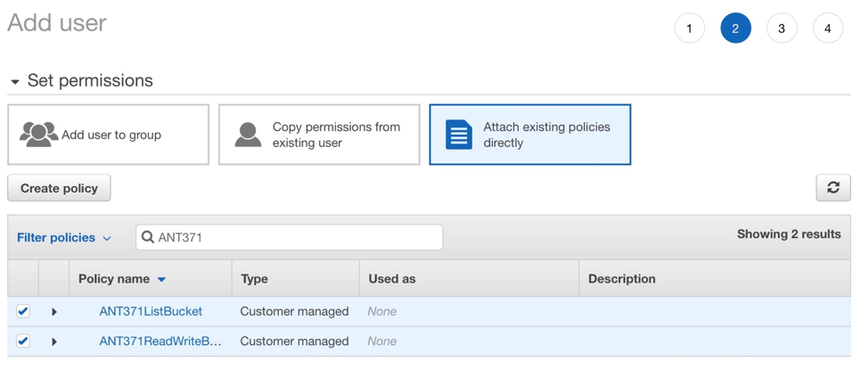Screen dimensions: 868x378
Task: Expand the ANT371ReadWriteB policy details arrow
Action: click(x=54, y=341)
